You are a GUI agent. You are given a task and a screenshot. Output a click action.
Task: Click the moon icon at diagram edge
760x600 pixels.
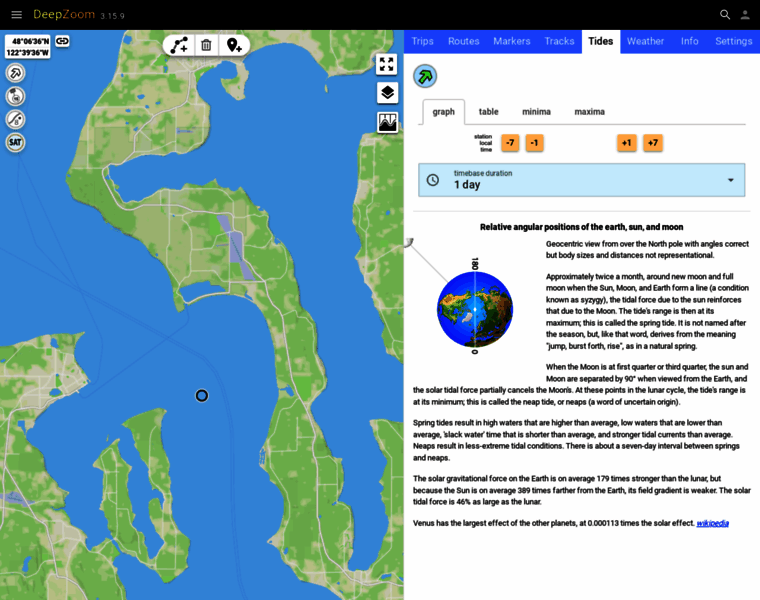(409, 242)
